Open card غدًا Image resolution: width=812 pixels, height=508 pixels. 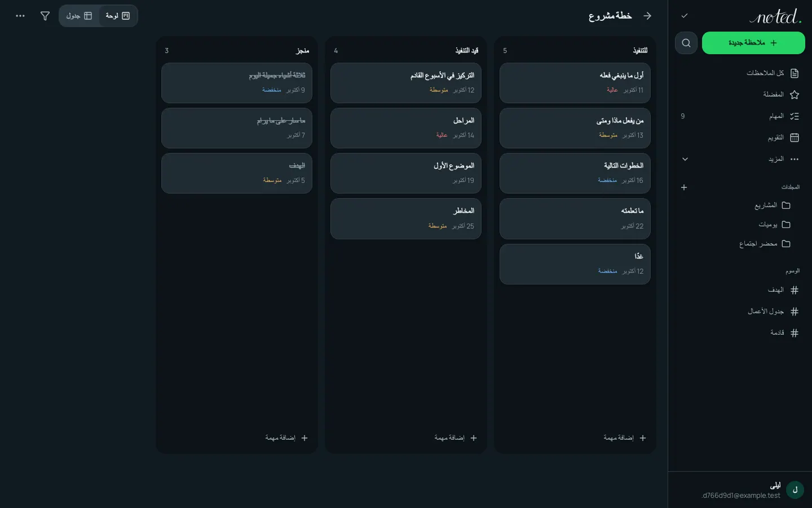[x=575, y=264]
